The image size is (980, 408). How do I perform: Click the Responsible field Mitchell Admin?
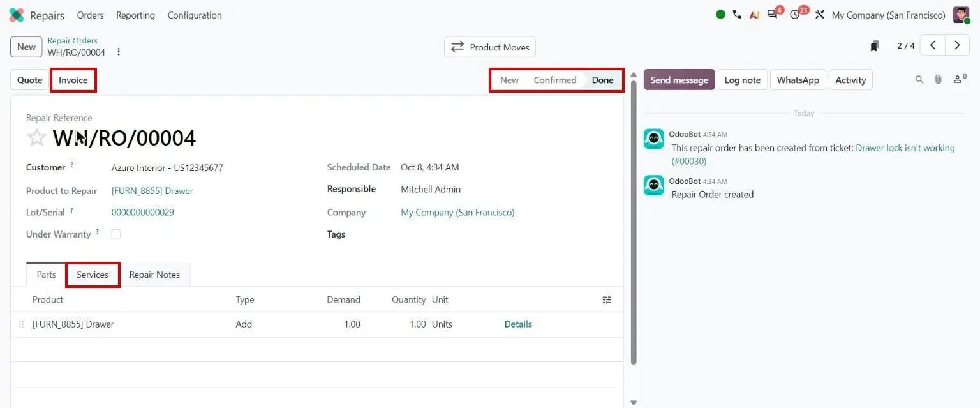(431, 189)
